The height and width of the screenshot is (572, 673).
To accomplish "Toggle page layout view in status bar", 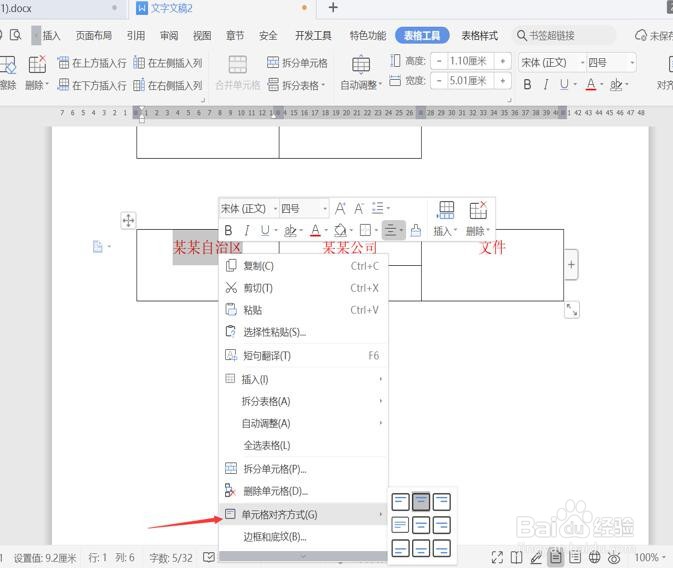I will (556, 557).
